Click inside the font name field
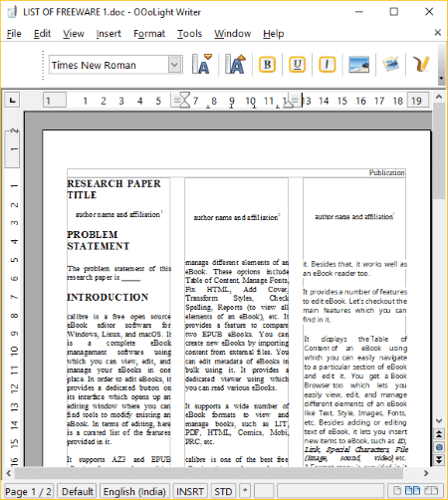448x500 pixels. coord(109,65)
